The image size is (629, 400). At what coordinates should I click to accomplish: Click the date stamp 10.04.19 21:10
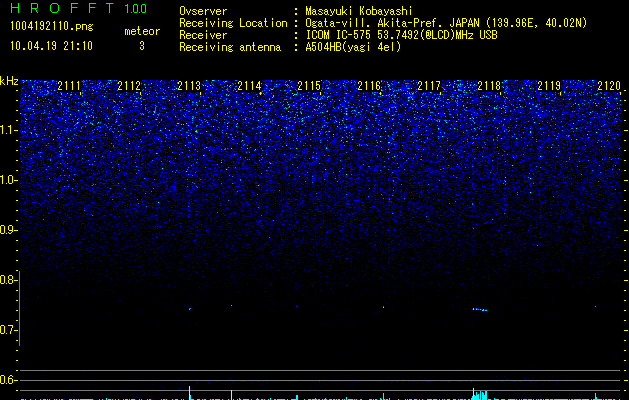point(51,46)
